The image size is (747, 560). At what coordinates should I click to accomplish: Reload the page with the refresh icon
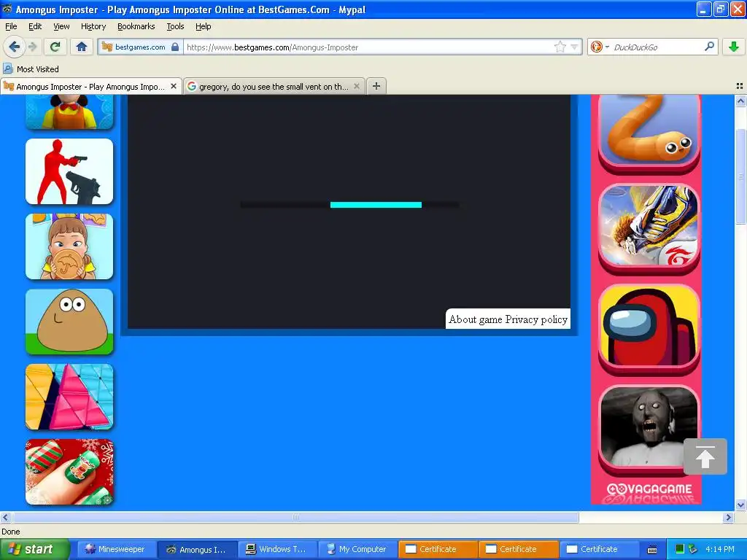pyautogui.click(x=55, y=47)
